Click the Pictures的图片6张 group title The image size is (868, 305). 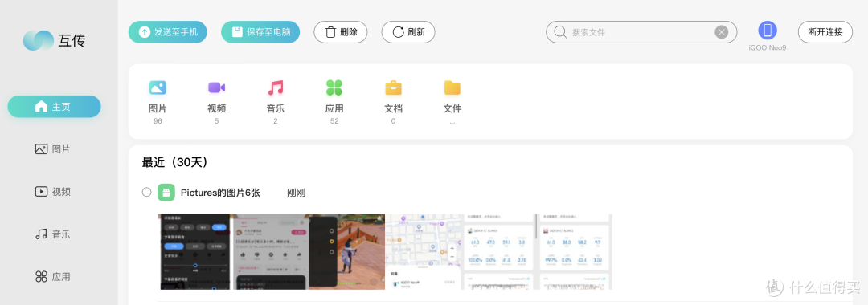click(220, 193)
